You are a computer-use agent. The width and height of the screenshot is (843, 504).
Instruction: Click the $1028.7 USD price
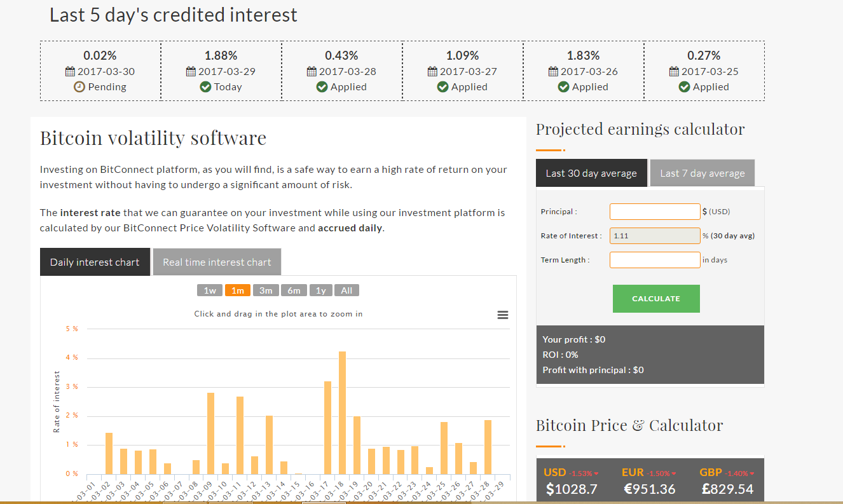point(572,489)
